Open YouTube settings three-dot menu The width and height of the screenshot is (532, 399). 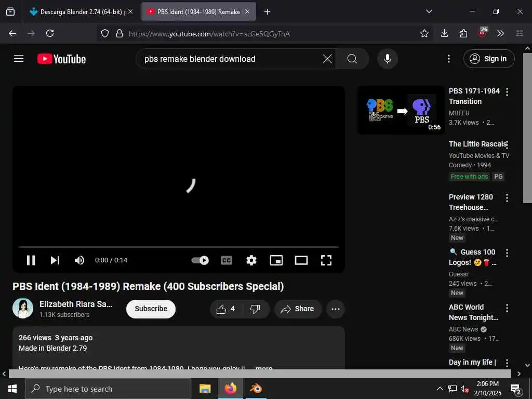click(x=448, y=59)
